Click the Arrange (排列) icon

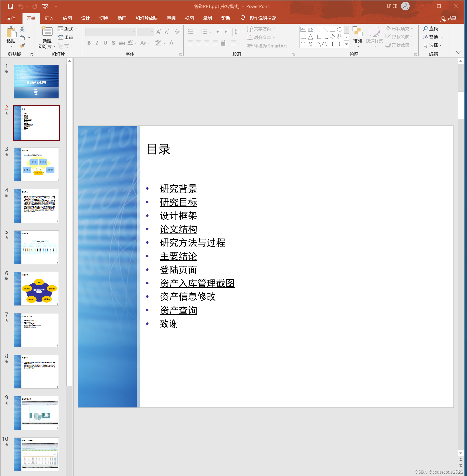pos(357,32)
